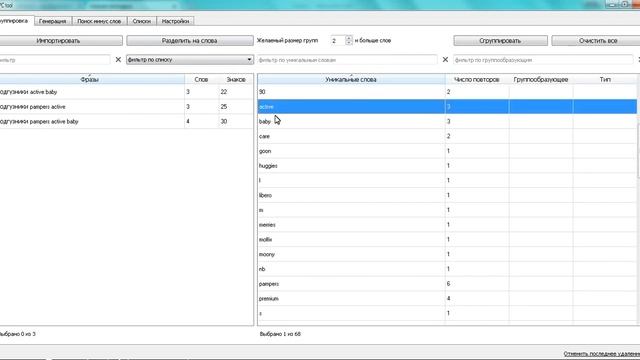Switch to the Поиск минус слов tab
640x360 pixels.
click(99, 21)
